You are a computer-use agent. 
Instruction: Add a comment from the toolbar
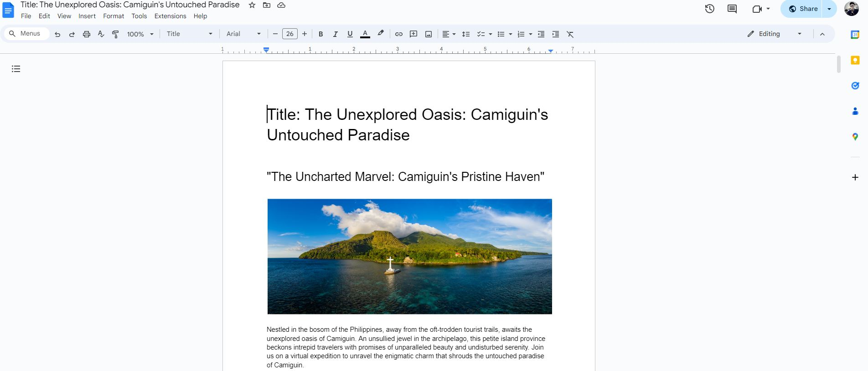tap(413, 34)
